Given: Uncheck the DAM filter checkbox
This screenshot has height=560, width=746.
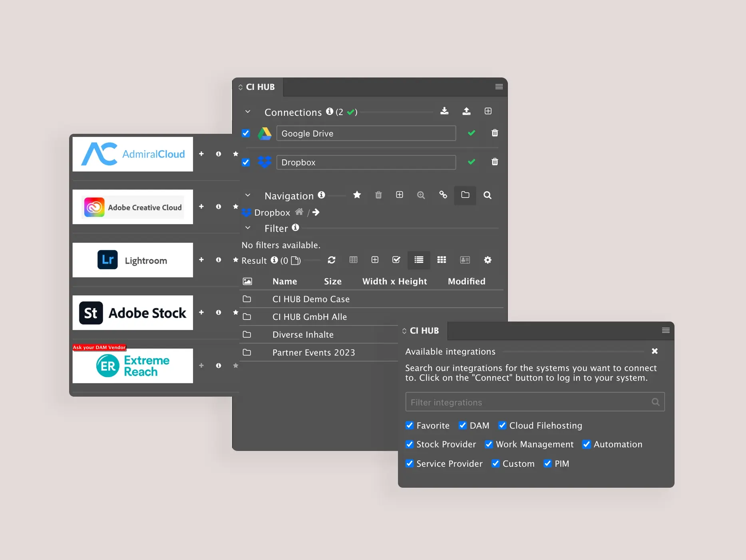Looking at the screenshot, I should click(x=463, y=425).
